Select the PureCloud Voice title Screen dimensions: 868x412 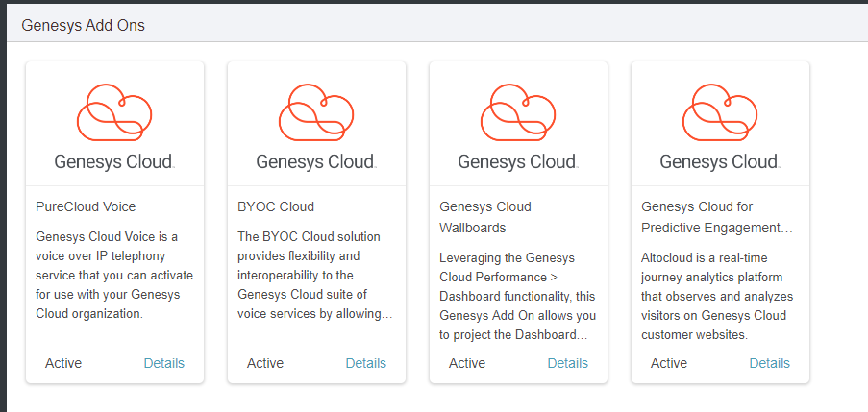pos(86,206)
